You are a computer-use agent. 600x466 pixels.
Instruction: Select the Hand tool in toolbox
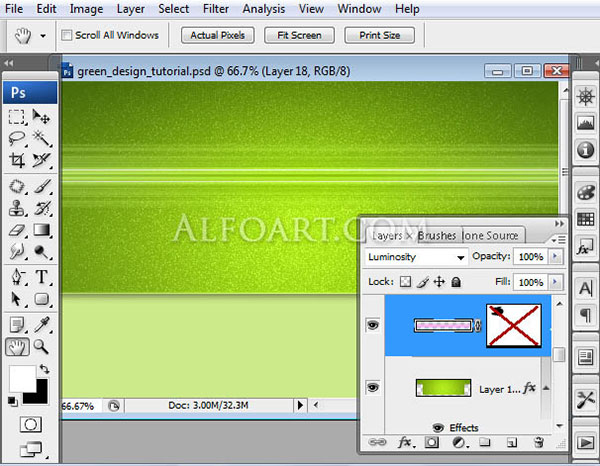17,347
